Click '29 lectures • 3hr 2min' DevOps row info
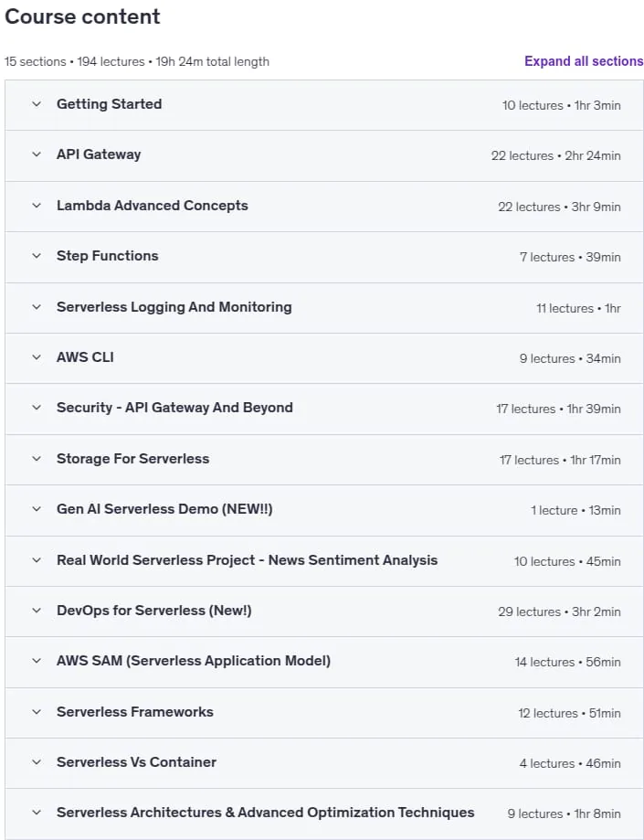This screenshot has width=644, height=840. point(559,611)
